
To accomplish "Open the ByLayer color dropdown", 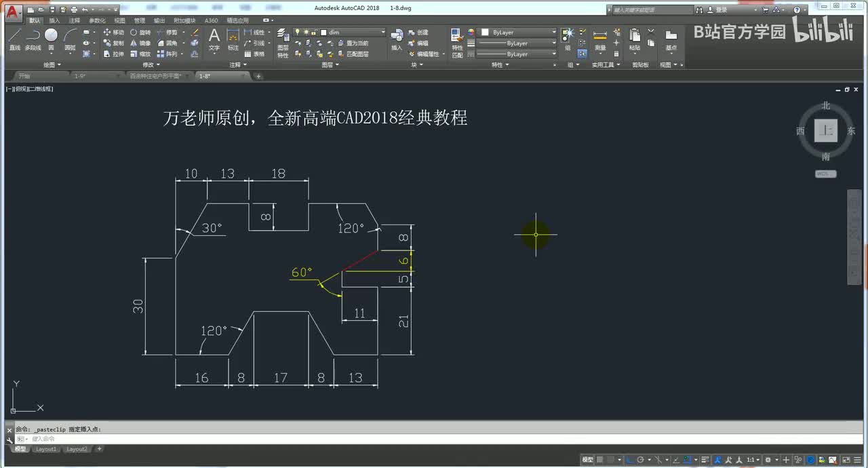I will (x=518, y=33).
